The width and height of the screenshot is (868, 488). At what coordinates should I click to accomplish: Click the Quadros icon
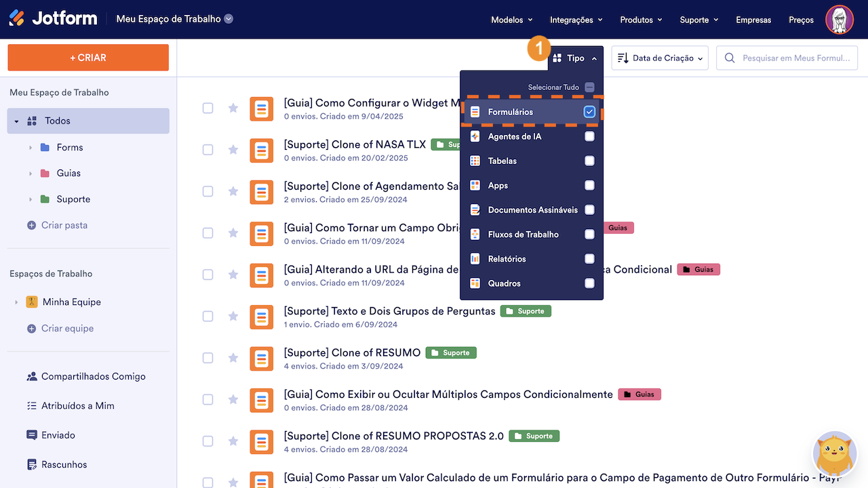pyautogui.click(x=475, y=283)
